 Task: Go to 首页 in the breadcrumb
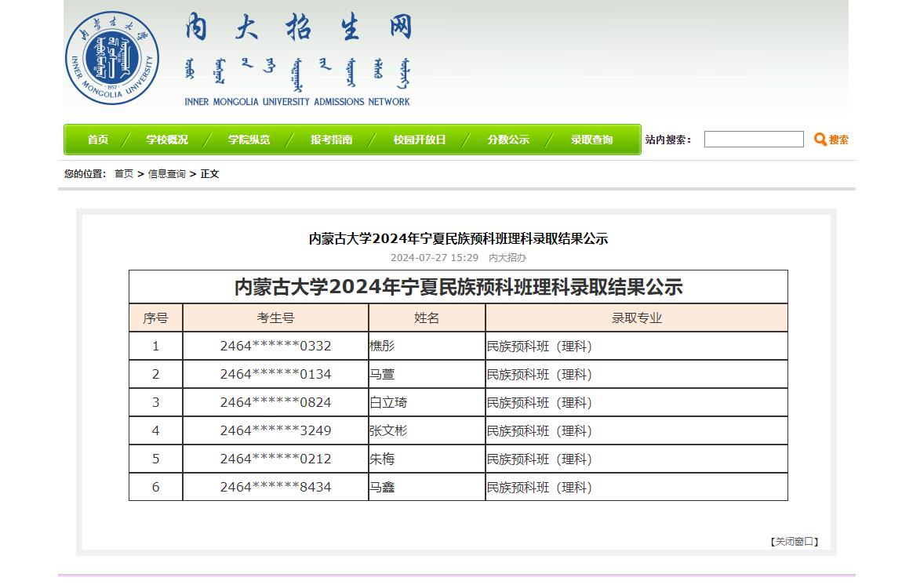124,173
